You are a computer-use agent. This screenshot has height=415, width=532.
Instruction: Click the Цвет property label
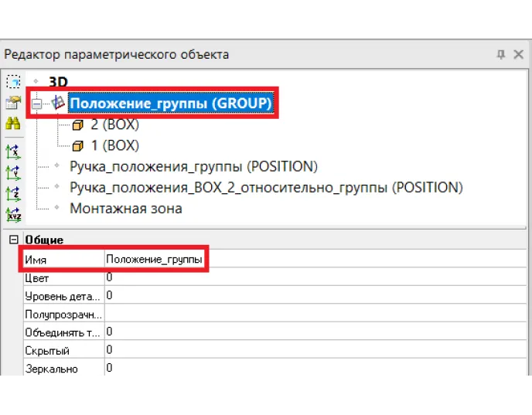click(x=37, y=278)
